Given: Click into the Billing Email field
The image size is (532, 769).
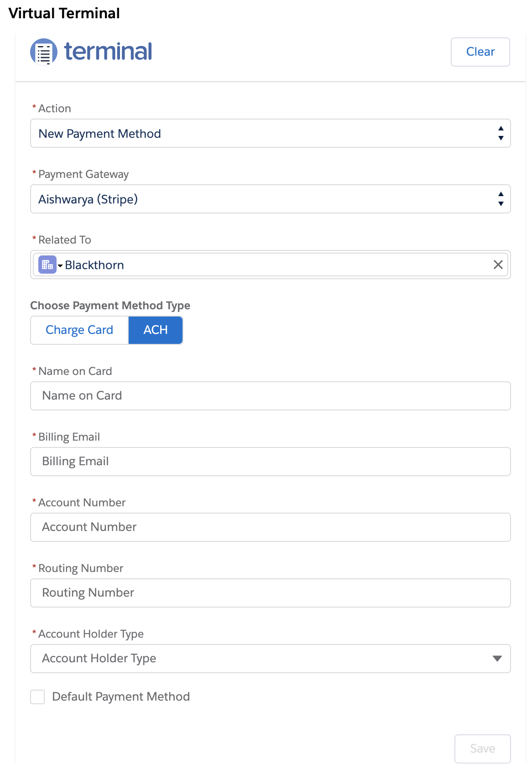Looking at the screenshot, I should point(271,462).
